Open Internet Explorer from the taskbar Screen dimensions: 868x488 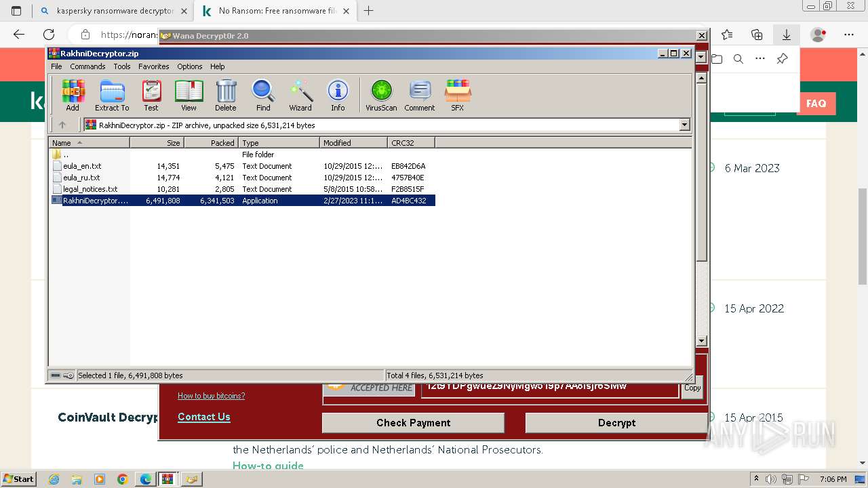(54, 479)
